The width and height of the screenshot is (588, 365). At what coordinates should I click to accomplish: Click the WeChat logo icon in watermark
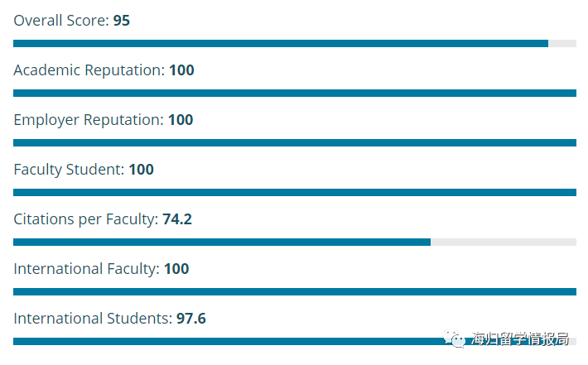pos(454,339)
